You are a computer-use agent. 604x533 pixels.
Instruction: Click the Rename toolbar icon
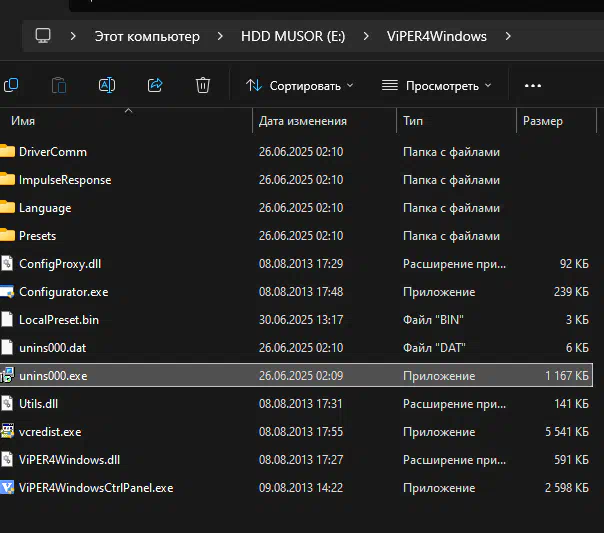click(107, 85)
